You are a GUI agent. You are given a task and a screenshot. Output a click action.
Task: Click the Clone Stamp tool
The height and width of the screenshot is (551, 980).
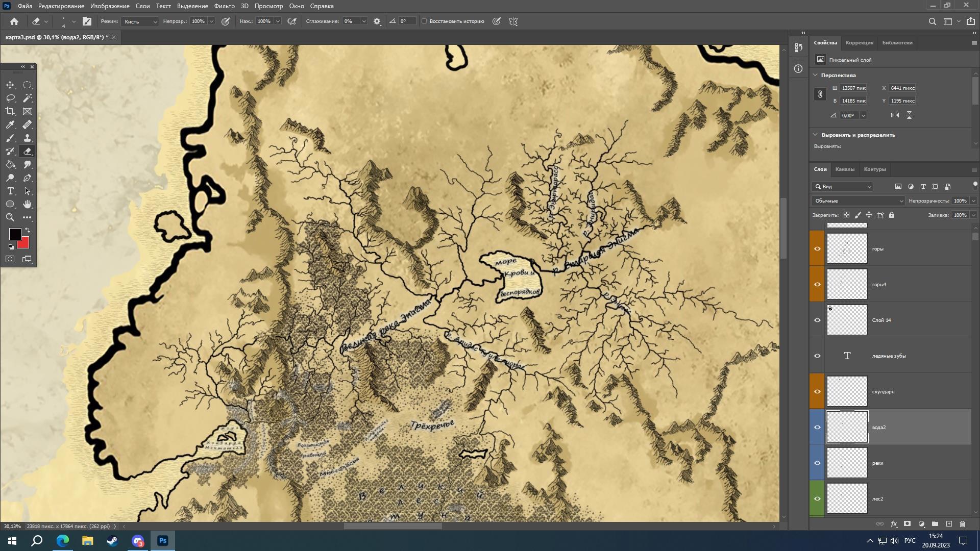pyautogui.click(x=28, y=138)
